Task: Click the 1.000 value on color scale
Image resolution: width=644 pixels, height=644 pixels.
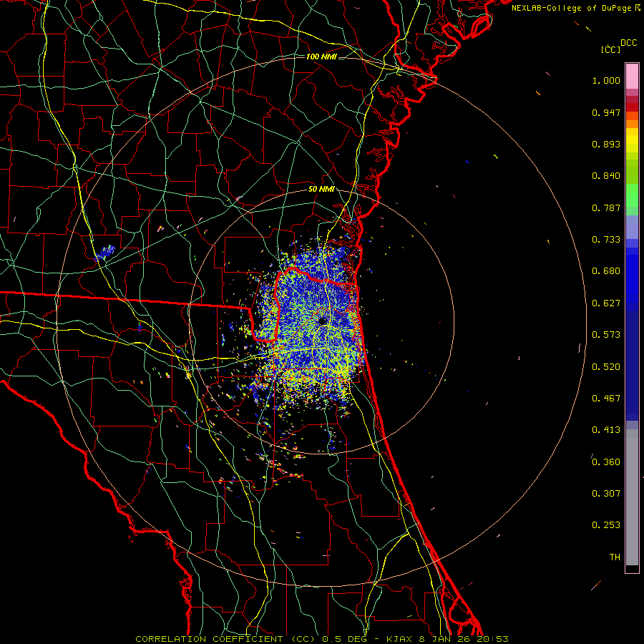Action: tap(606, 80)
